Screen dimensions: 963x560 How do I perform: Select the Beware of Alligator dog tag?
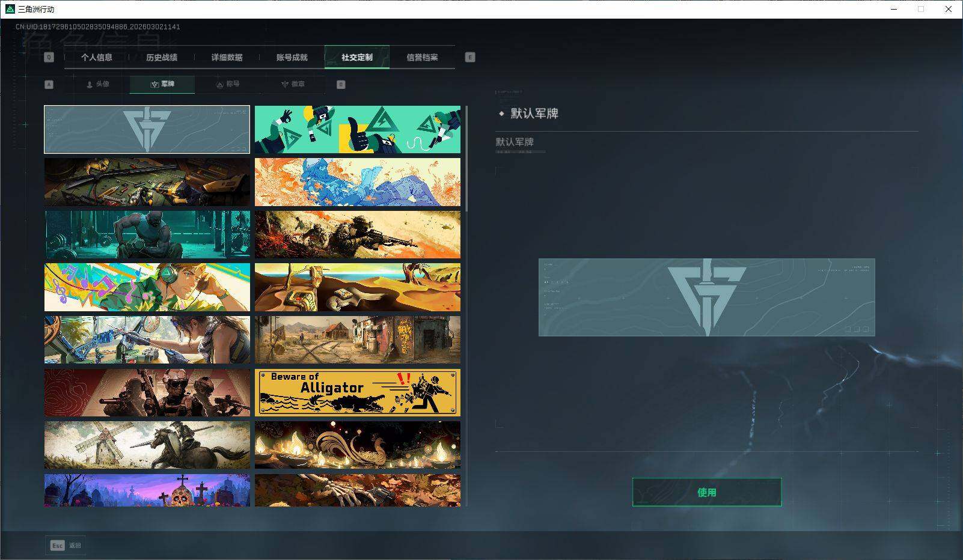pyautogui.click(x=358, y=392)
